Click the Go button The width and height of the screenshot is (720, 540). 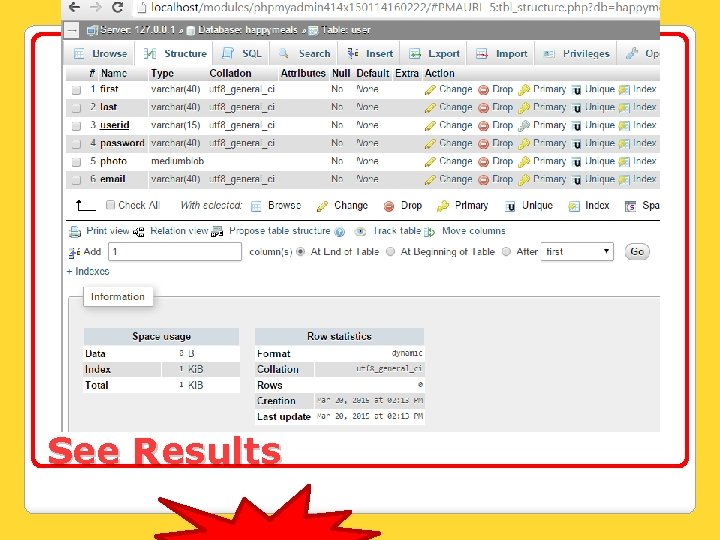tap(637, 252)
